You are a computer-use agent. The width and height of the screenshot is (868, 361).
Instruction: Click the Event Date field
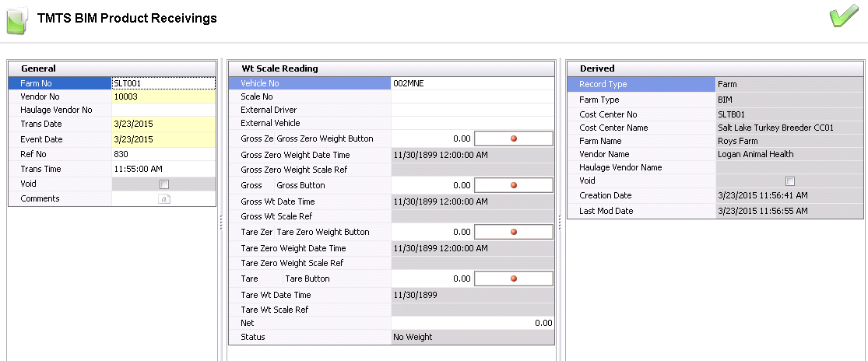pos(163,139)
